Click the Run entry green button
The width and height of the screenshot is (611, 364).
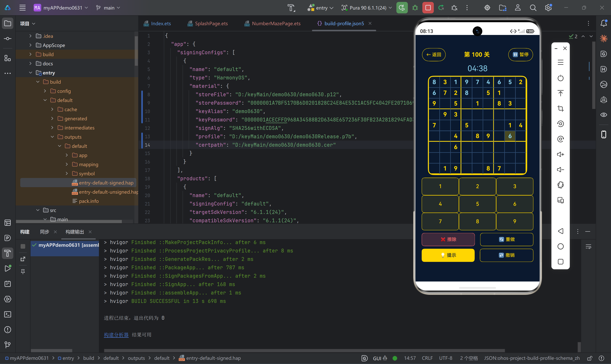point(402,8)
